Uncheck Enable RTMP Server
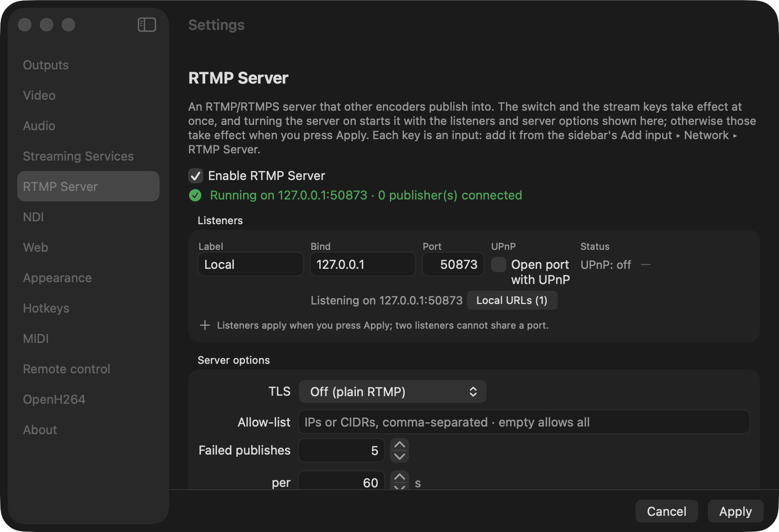 point(196,176)
